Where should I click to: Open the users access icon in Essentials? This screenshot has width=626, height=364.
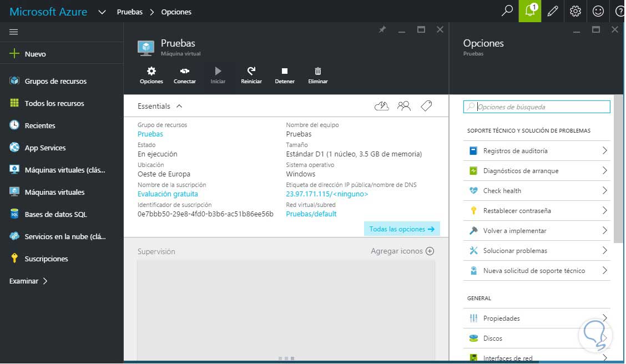coord(404,106)
